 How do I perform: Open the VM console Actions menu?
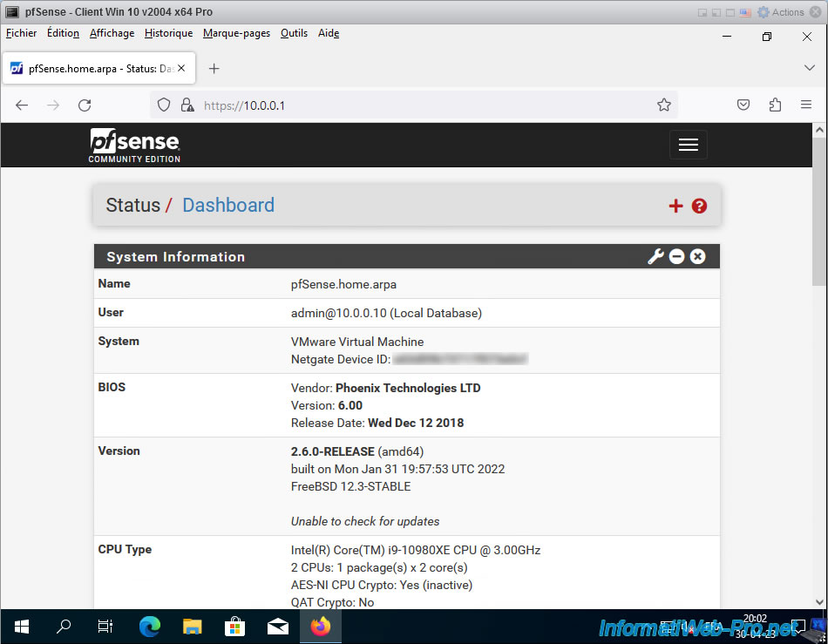pos(781,12)
